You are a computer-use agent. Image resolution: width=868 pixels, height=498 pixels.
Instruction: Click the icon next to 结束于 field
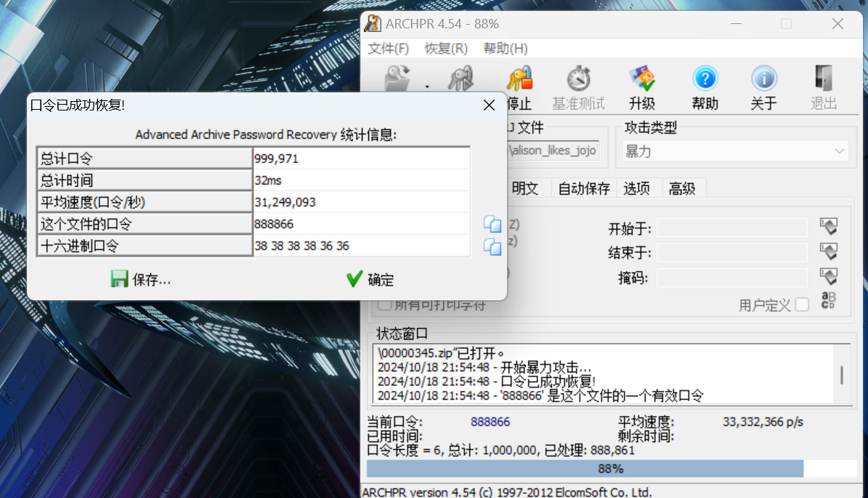click(x=829, y=251)
